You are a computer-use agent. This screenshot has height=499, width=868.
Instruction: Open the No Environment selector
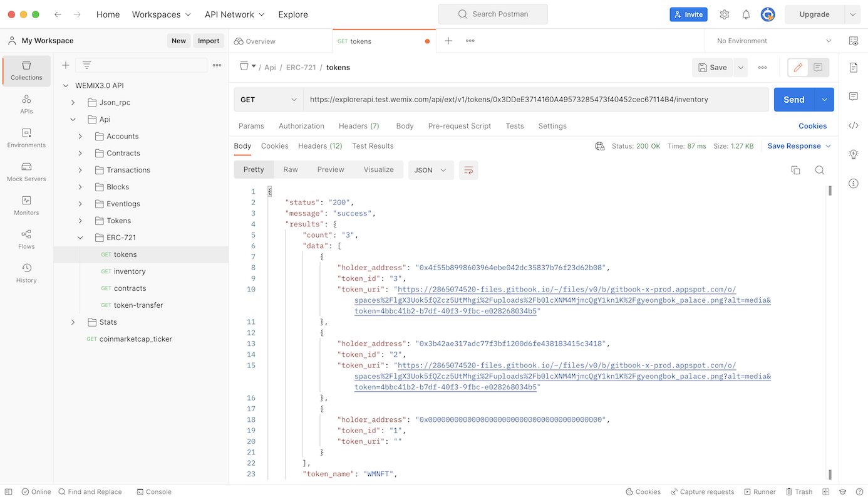[x=774, y=41]
